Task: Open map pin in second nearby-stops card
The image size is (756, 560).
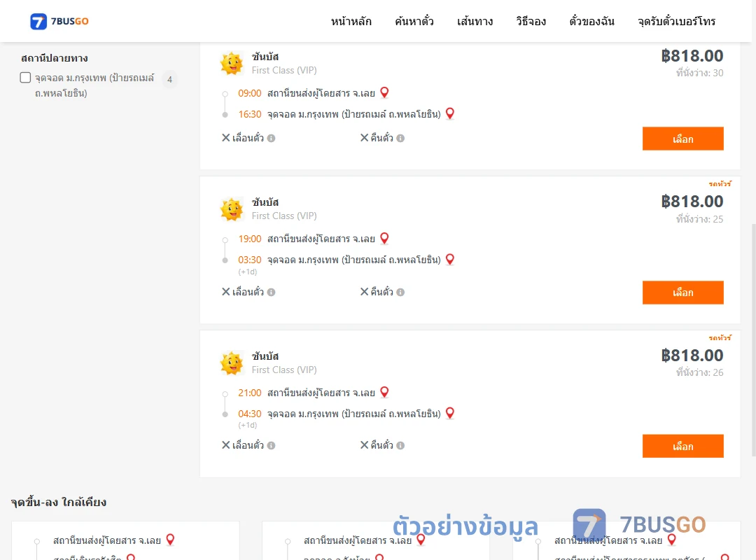Action: (x=421, y=540)
